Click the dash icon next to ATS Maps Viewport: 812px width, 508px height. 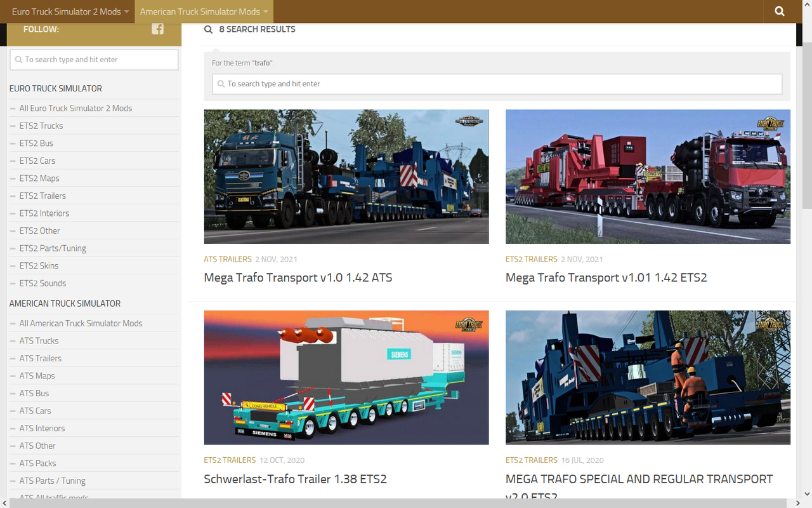pyautogui.click(x=13, y=375)
